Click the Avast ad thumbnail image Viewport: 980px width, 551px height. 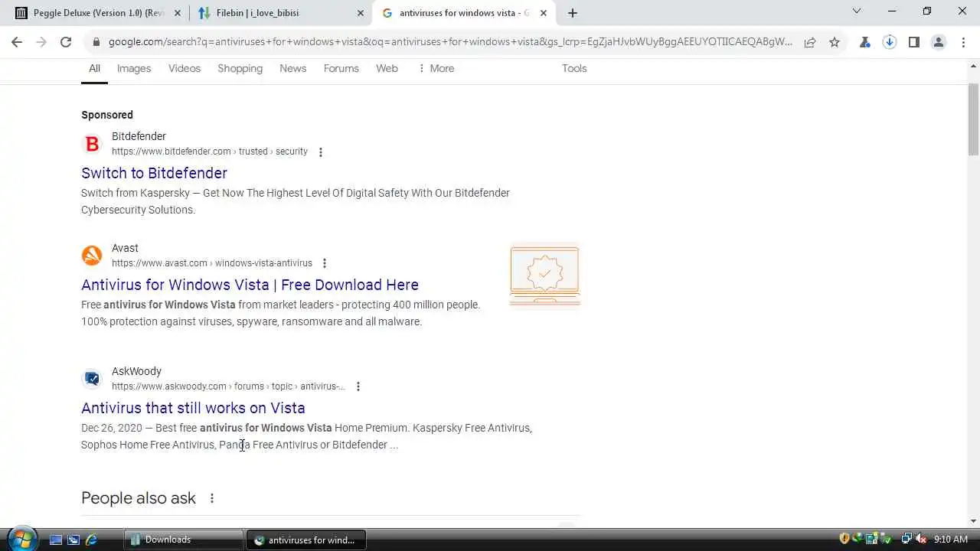pyautogui.click(x=545, y=275)
